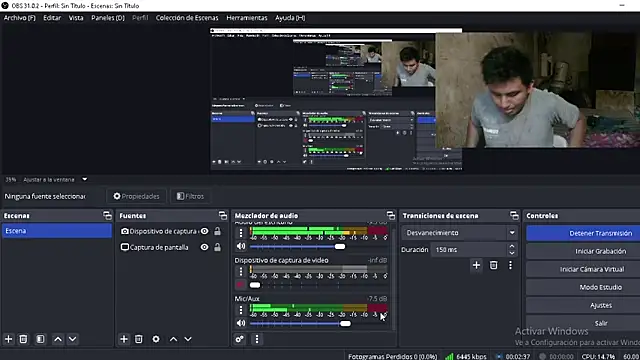Remove selected scene with trash icon

23,339
